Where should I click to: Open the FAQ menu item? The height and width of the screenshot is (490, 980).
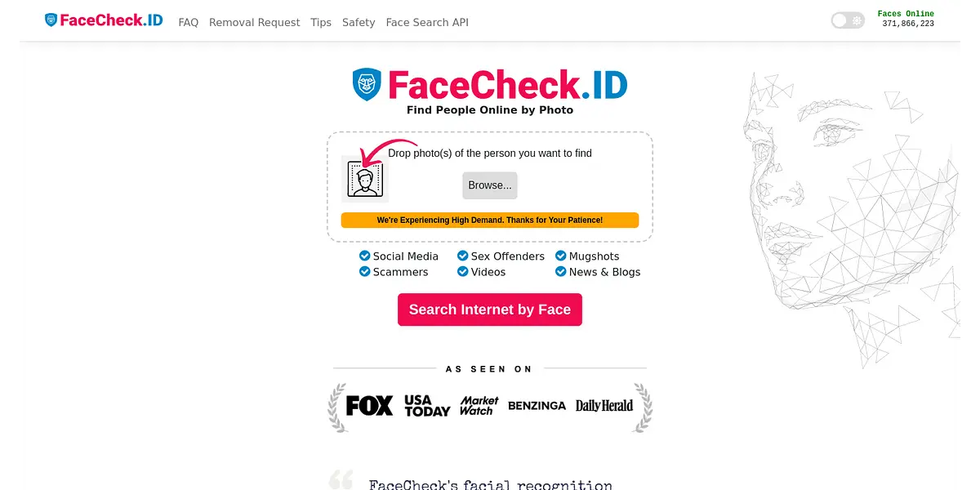(189, 23)
